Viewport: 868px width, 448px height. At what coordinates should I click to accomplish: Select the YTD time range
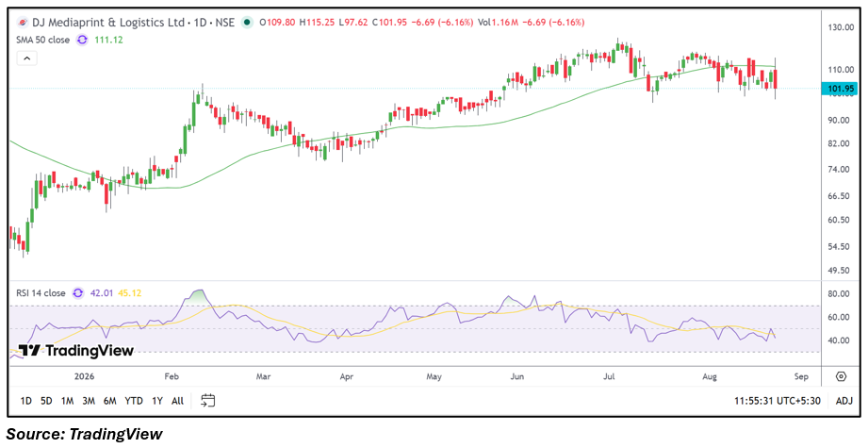134,401
